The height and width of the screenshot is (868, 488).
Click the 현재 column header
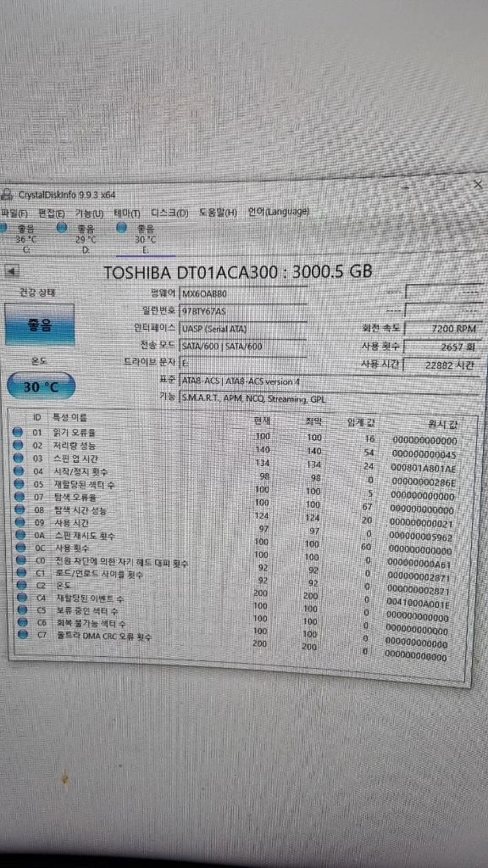click(261, 422)
